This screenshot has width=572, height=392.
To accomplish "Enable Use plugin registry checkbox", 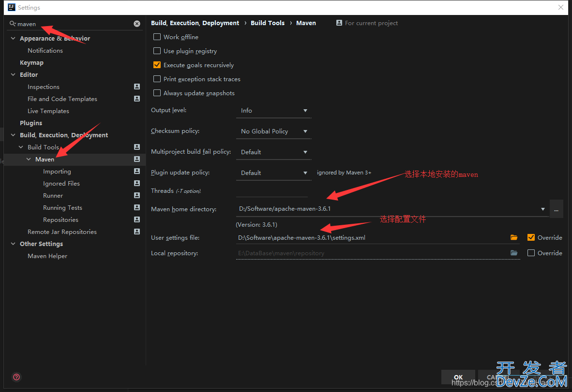I will (x=157, y=51).
